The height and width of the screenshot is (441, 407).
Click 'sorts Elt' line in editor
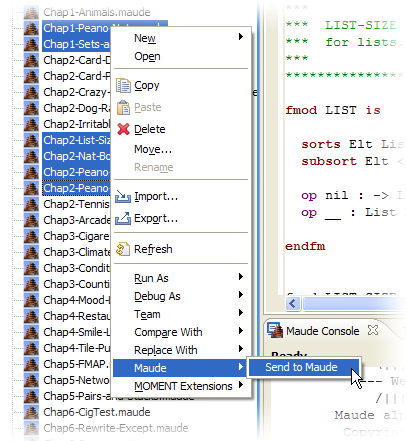[x=353, y=144]
